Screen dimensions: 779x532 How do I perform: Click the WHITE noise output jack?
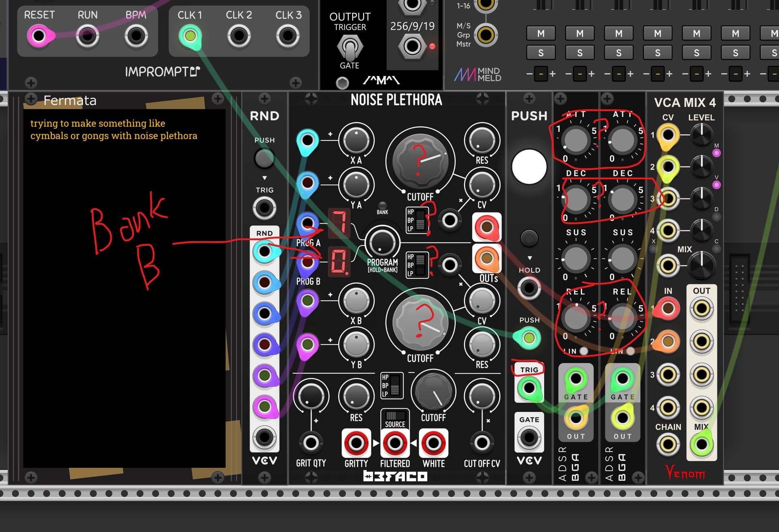[433, 443]
